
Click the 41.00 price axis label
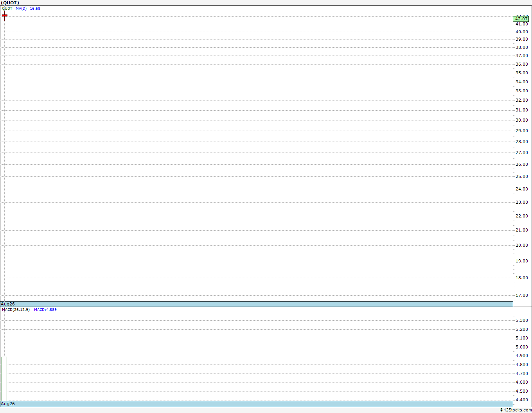[x=522, y=24]
